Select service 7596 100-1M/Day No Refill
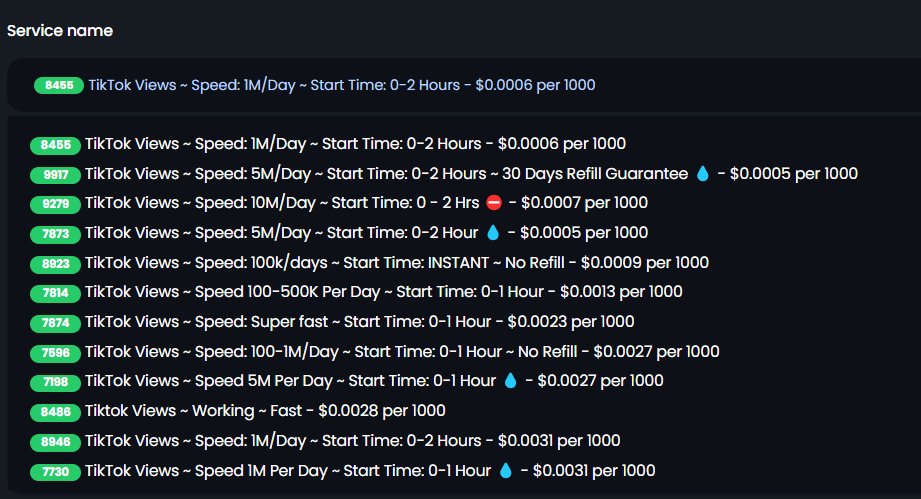The image size is (921, 499). click(x=375, y=352)
